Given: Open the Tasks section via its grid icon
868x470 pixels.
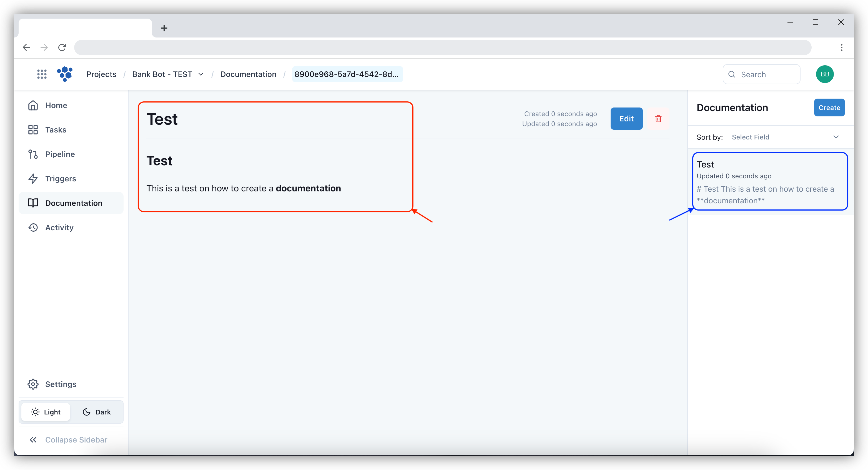Looking at the screenshot, I should pos(33,129).
